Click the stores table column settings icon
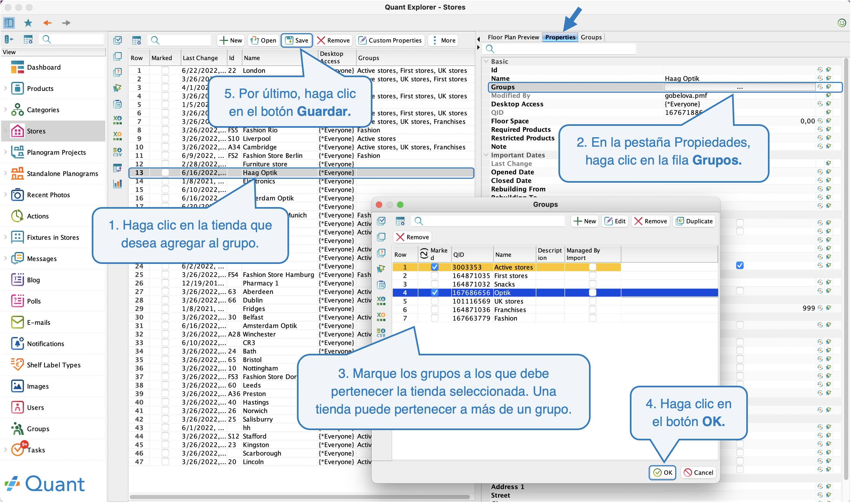 click(136, 40)
